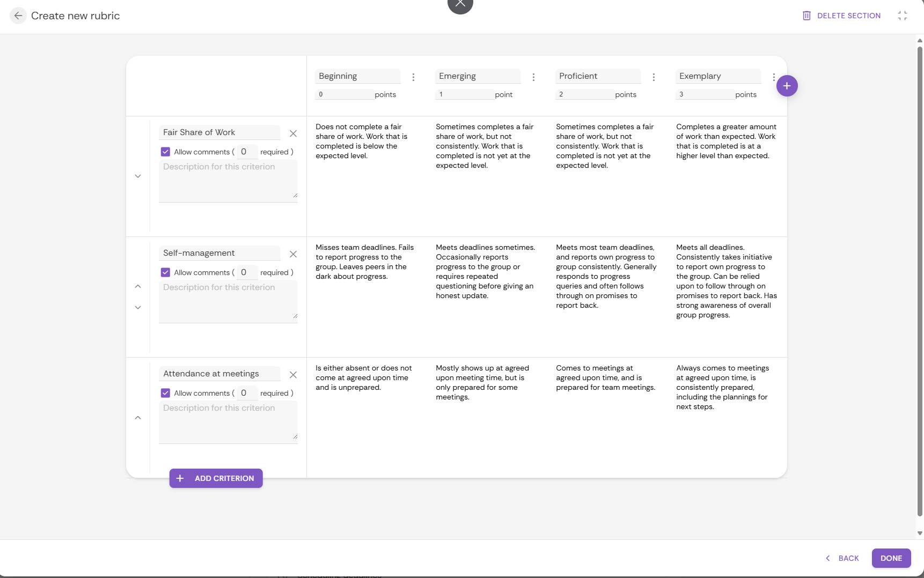
Task: Exit fullscreen using the collapse icon
Action: click(902, 16)
